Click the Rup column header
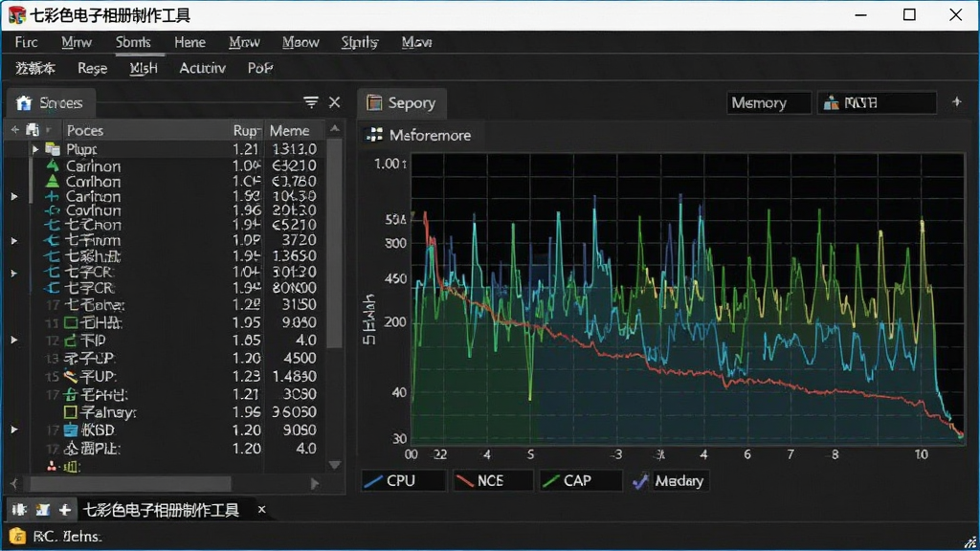Screen dimensions: 980x551 point(246,130)
